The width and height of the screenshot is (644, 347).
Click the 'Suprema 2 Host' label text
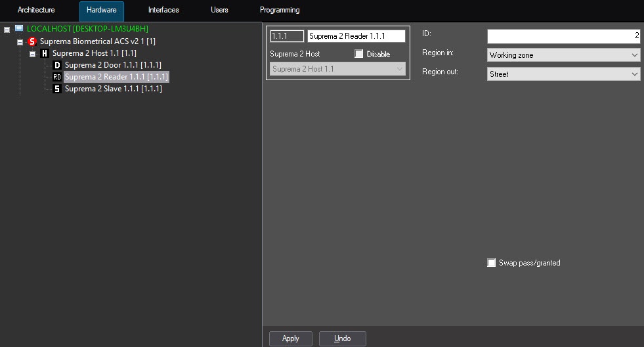pos(295,54)
